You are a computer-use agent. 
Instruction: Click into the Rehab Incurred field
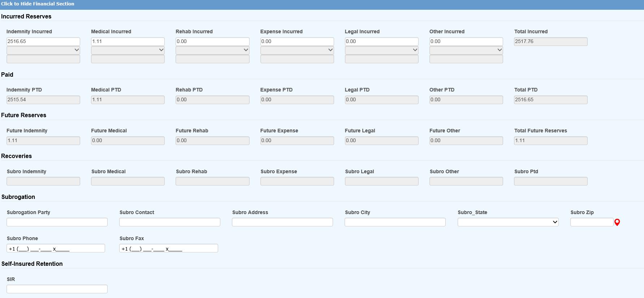(212, 42)
